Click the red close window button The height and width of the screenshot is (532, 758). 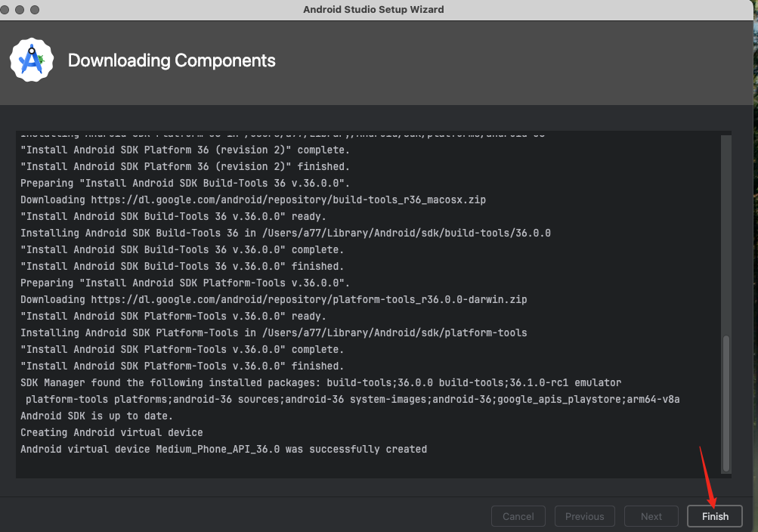pos(5,10)
